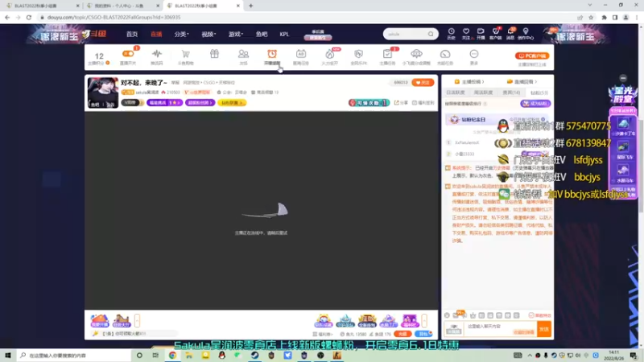
Task: Open the flame tool marked NEW
Action: pos(330,54)
